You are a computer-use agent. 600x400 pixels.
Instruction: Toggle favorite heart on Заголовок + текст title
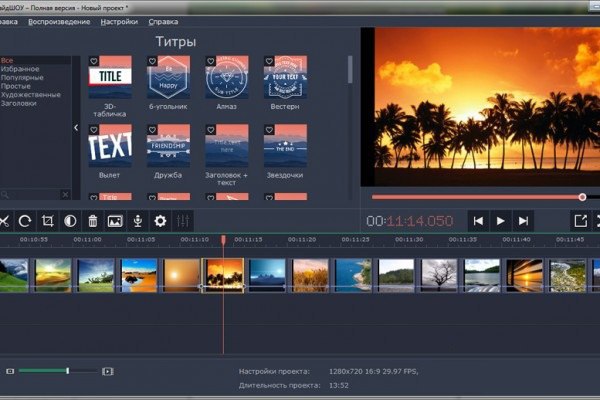point(211,130)
